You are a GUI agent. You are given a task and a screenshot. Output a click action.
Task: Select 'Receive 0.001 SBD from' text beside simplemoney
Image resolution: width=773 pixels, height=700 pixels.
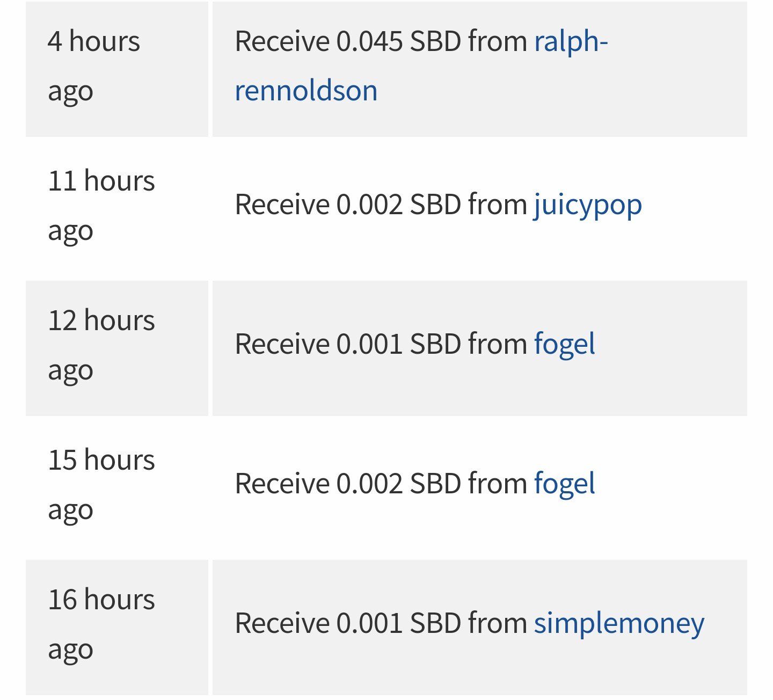coord(381,623)
